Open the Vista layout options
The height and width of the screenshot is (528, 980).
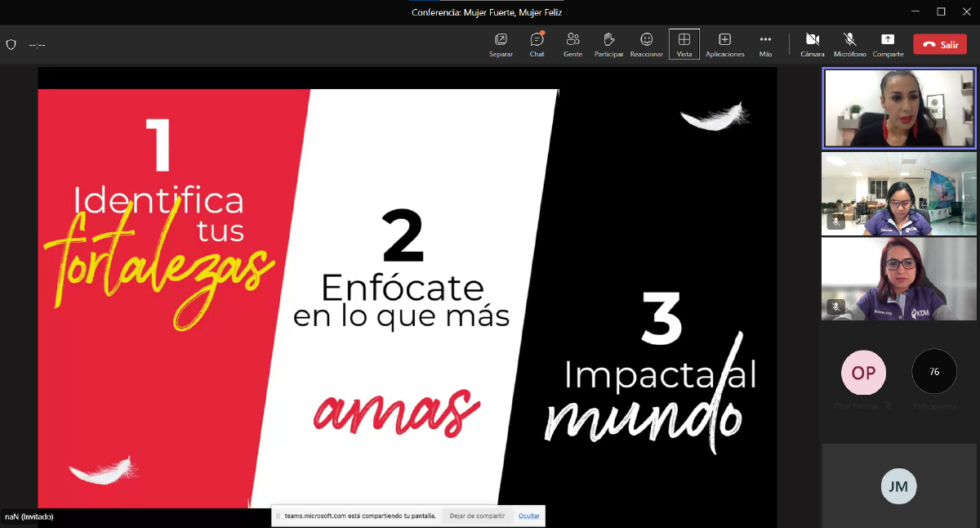684,44
